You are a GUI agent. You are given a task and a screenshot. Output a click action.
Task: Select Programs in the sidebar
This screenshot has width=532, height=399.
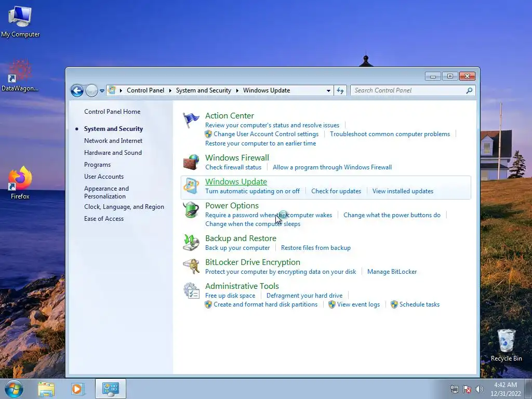pyautogui.click(x=97, y=165)
